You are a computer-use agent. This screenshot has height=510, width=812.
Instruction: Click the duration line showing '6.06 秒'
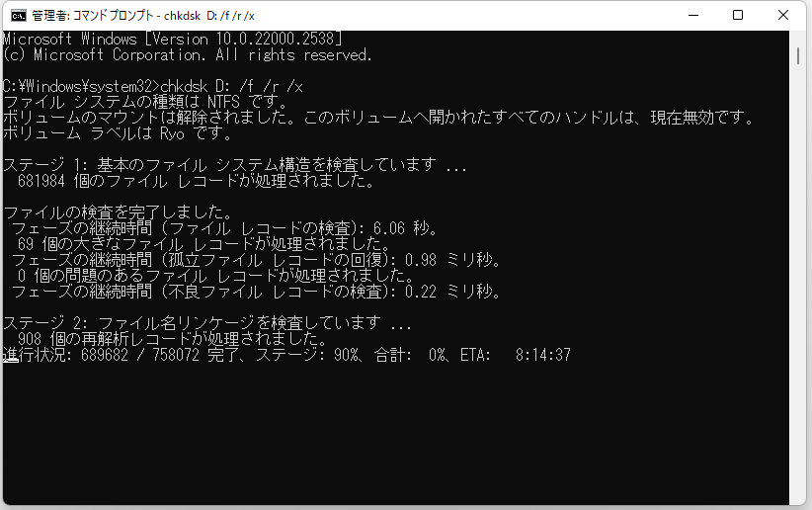(x=225, y=228)
